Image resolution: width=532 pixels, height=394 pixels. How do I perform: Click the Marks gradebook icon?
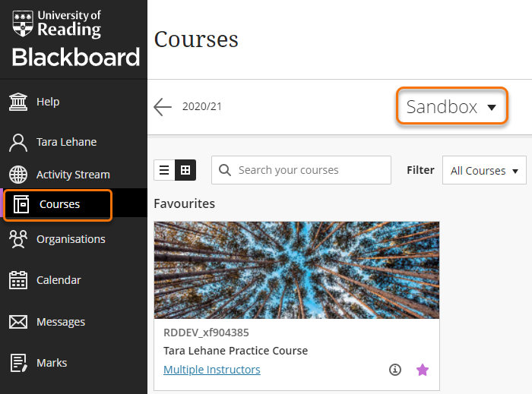18,363
